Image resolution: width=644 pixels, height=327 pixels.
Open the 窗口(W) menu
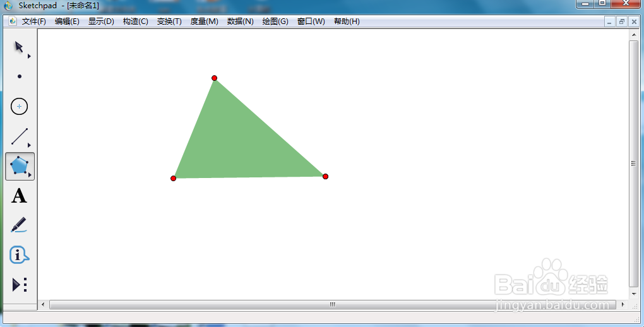click(x=311, y=21)
